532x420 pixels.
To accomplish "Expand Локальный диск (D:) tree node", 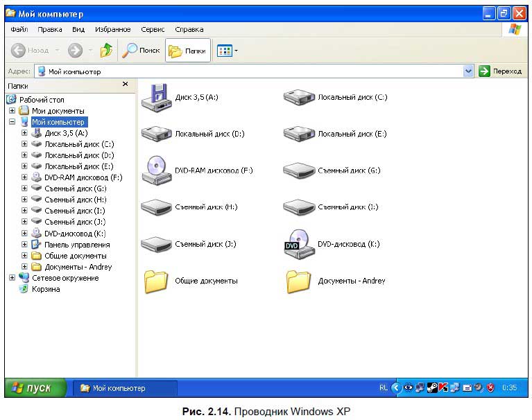I will tap(24, 155).
